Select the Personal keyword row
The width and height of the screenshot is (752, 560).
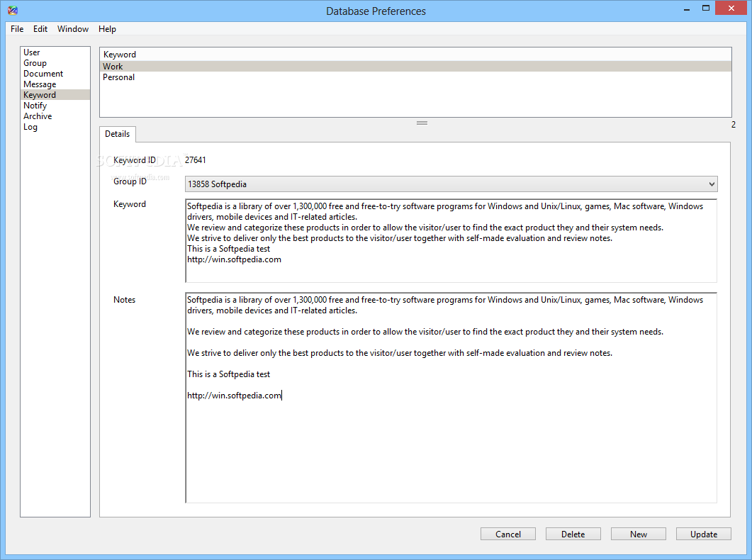(x=415, y=77)
